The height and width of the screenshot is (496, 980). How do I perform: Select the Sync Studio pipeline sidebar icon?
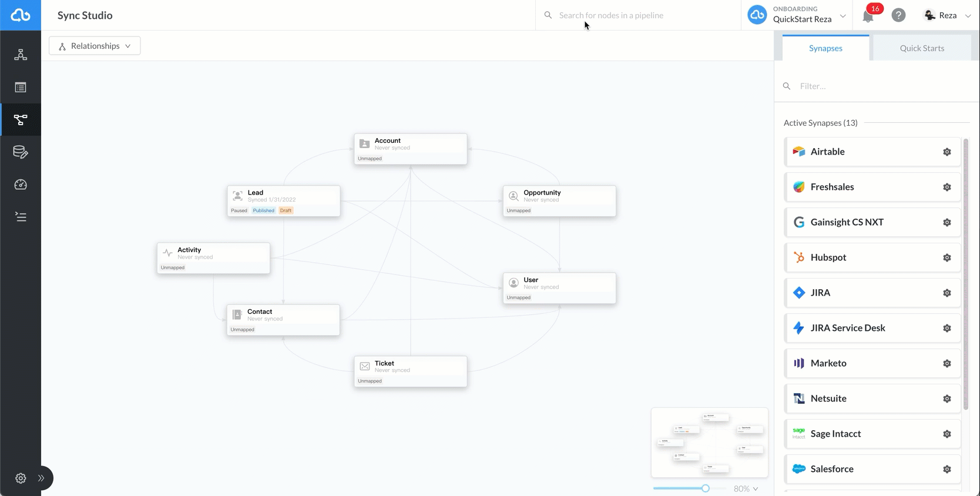tap(21, 120)
